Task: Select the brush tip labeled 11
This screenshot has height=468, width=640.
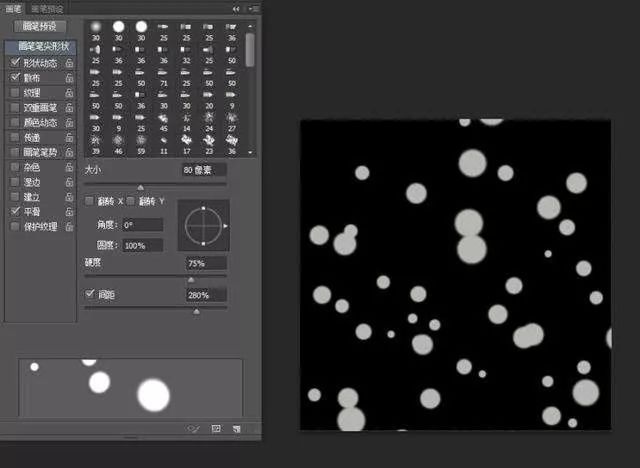Action: (x=164, y=145)
